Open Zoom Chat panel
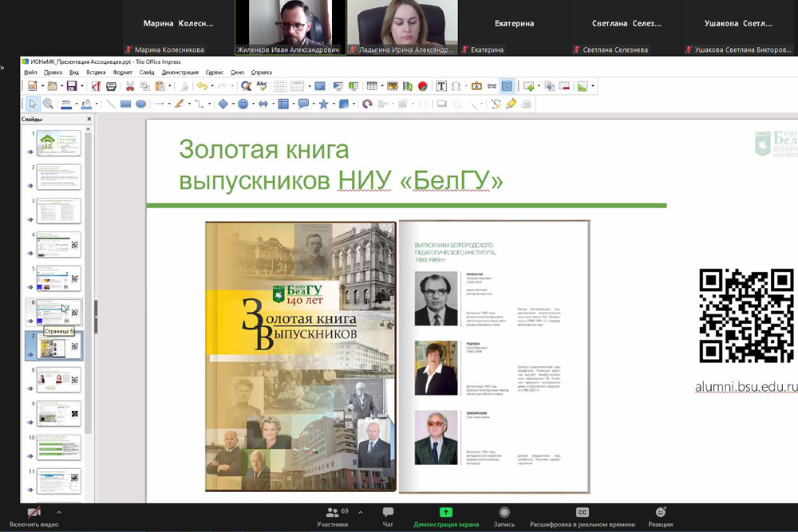The image size is (798, 532). 388,517
